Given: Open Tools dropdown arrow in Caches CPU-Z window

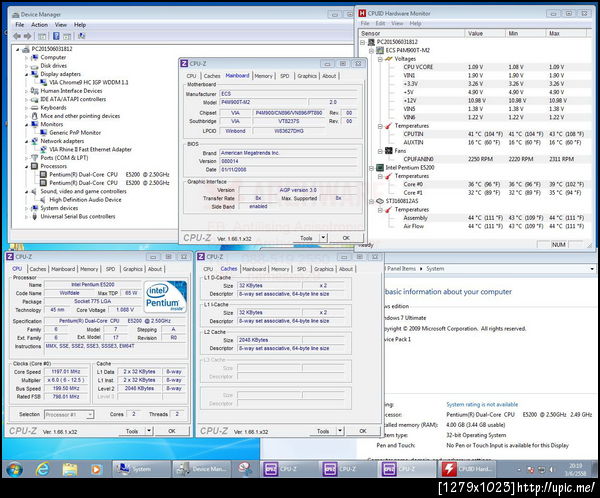Looking at the screenshot, I should 340,431.
